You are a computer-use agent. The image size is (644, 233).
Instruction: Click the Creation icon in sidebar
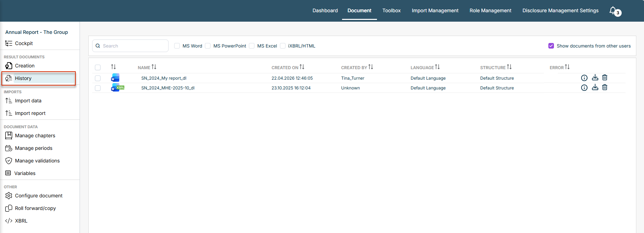[9, 66]
